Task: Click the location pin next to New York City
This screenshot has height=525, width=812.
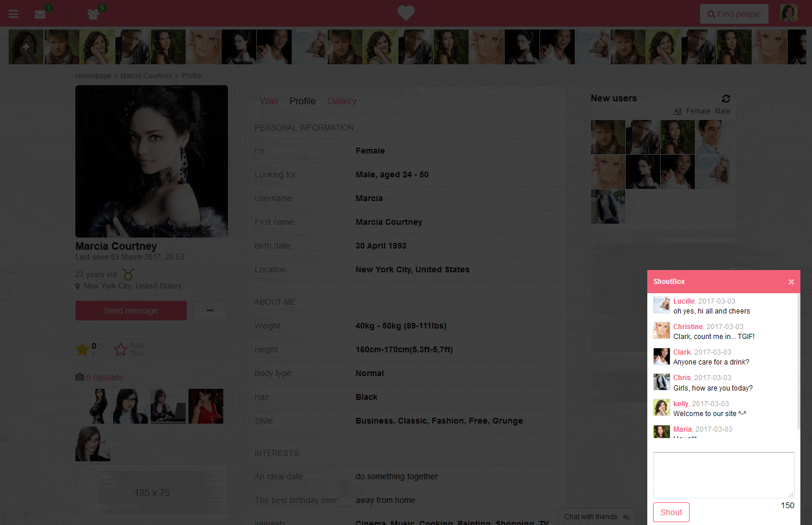Action: tap(78, 286)
